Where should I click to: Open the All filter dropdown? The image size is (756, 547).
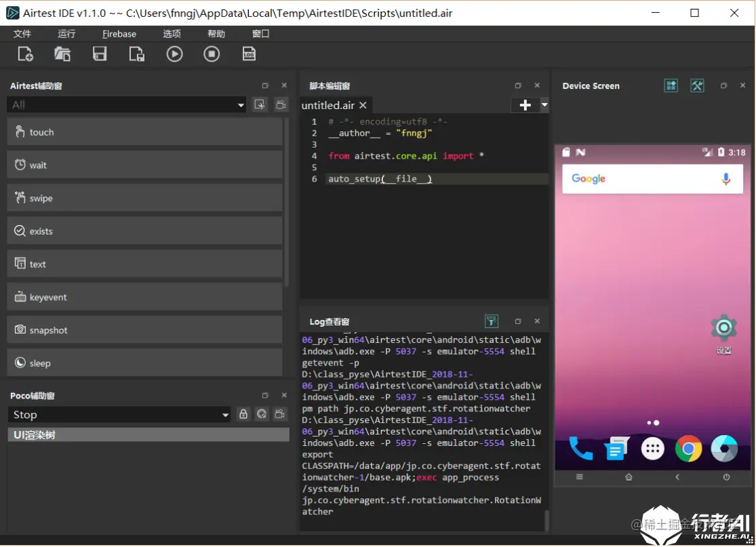127,104
